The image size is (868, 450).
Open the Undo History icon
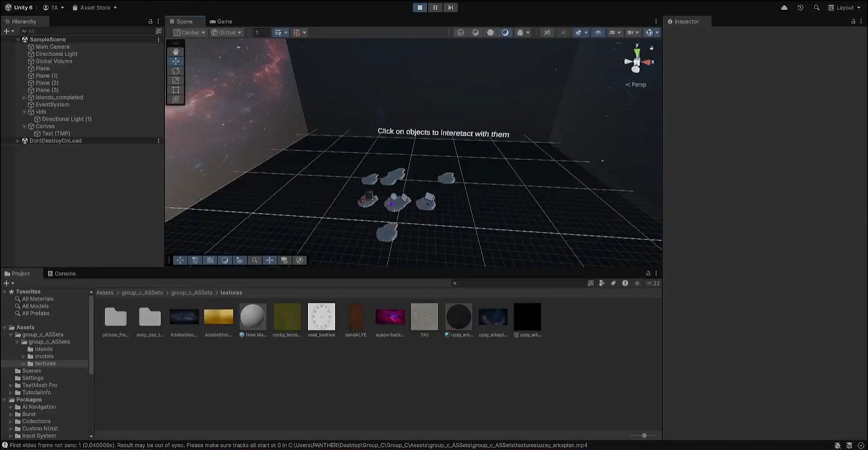[800, 7]
